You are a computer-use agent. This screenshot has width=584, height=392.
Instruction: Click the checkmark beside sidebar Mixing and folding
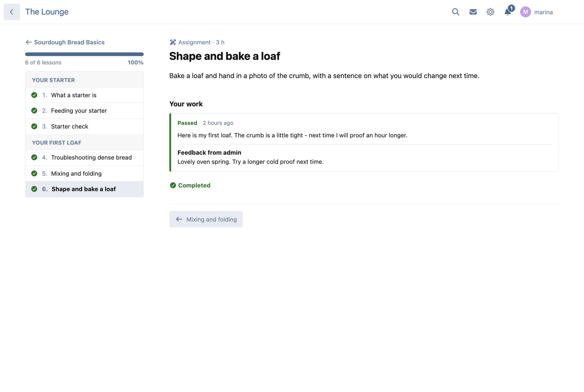[x=34, y=174]
